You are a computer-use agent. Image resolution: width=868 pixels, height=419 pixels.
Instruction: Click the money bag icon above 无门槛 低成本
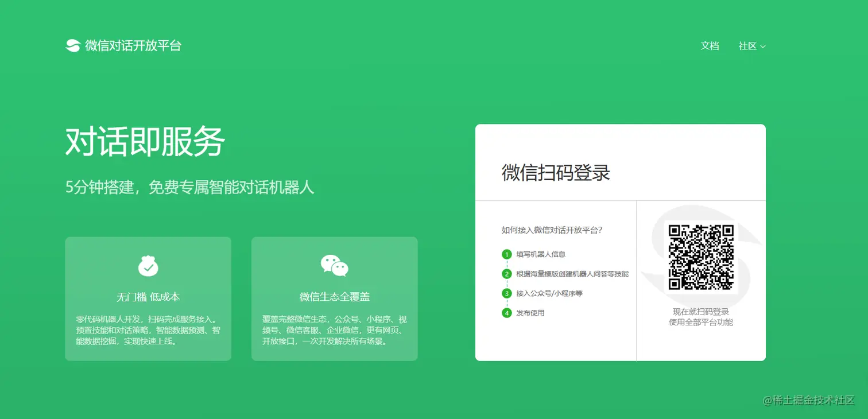point(148,266)
